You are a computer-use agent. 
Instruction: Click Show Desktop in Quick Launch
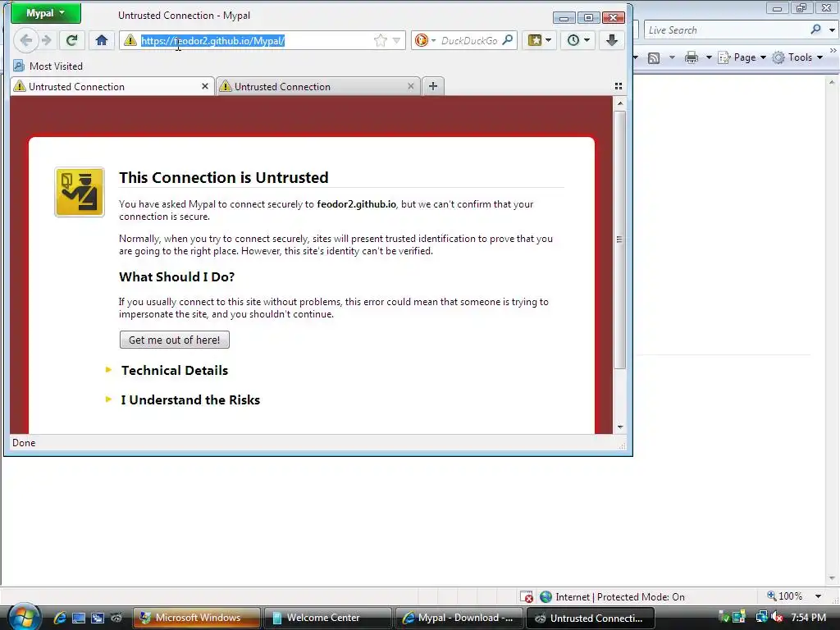pos(78,618)
